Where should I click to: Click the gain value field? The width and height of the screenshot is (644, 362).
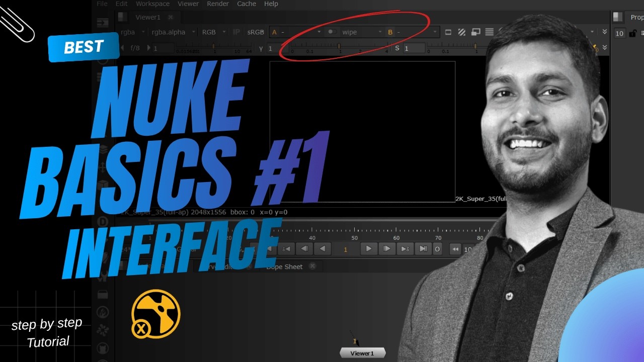(163, 48)
